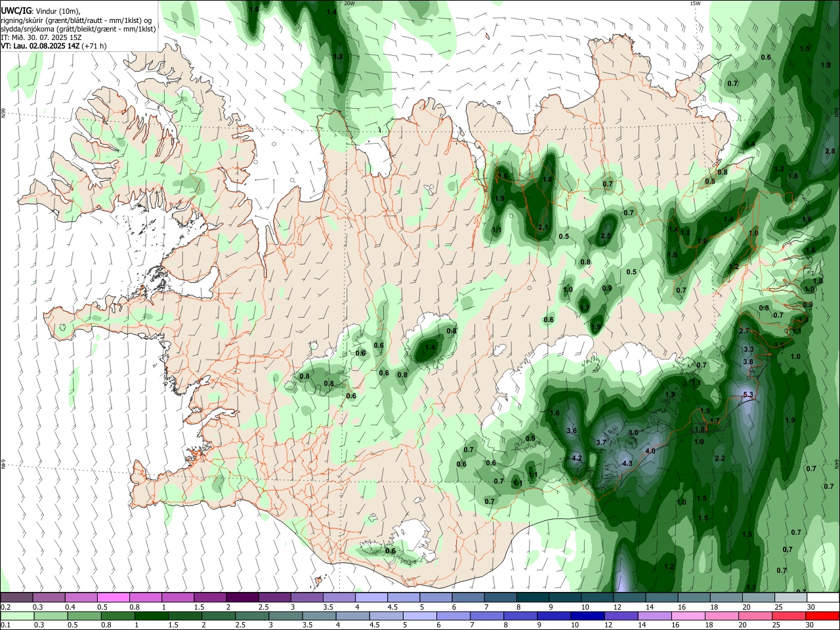Click the 2.2 rainfall value on the map

[x=720, y=459]
